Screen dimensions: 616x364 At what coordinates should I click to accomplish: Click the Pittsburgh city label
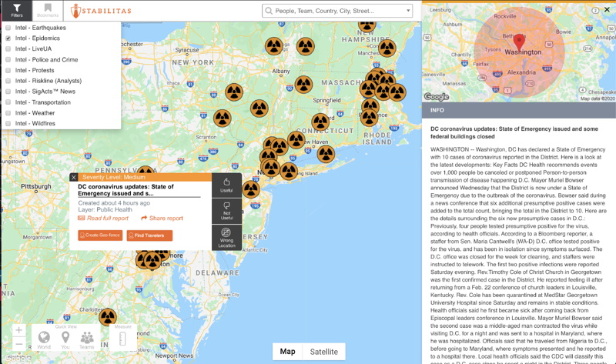[36, 186]
